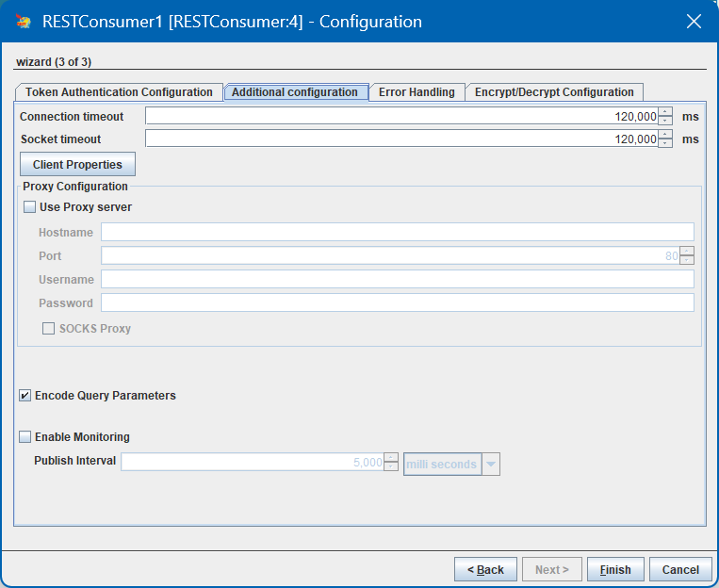Open the Error Handling tab
Screen dimensions: 719x588
point(417,92)
